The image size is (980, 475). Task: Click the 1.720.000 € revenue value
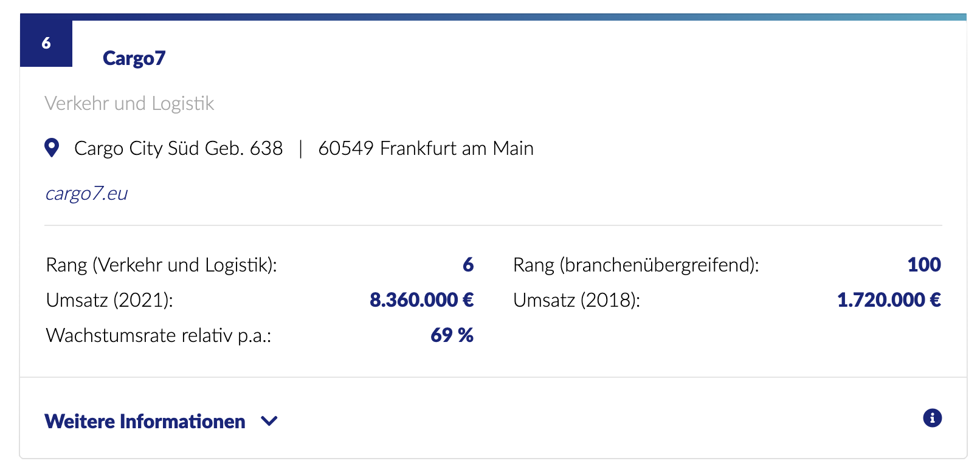pos(889,300)
